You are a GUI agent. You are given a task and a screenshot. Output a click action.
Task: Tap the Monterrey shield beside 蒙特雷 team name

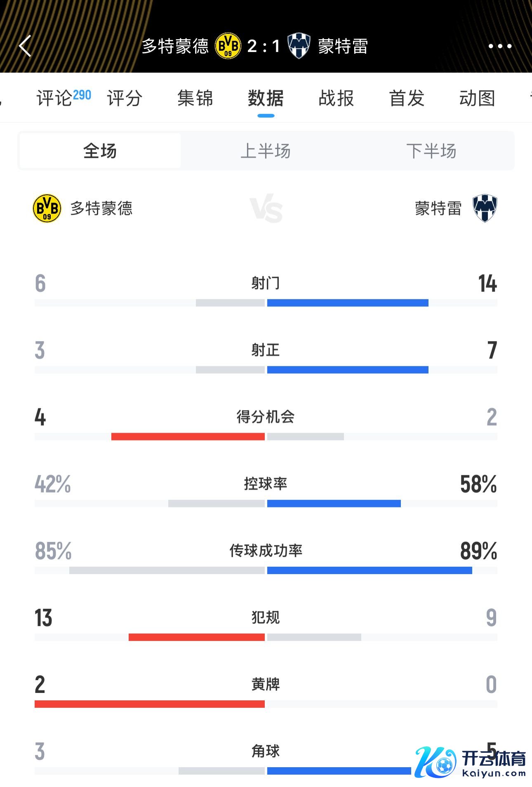pos(485,208)
